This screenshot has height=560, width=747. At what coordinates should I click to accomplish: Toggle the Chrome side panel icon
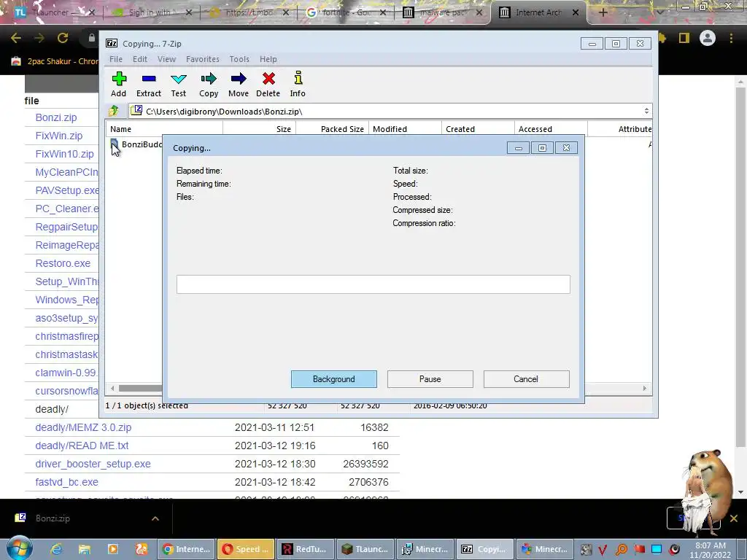tap(684, 38)
